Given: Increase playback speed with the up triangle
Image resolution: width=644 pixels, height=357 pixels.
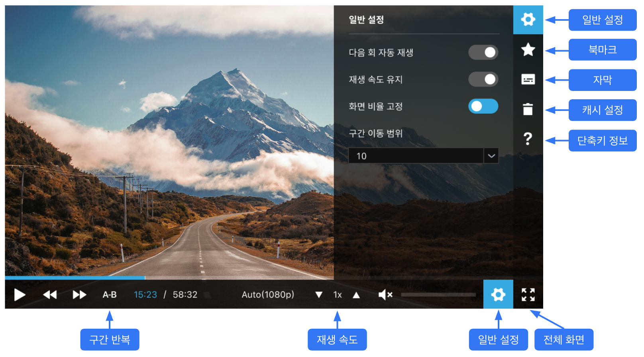Looking at the screenshot, I should point(356,295).
